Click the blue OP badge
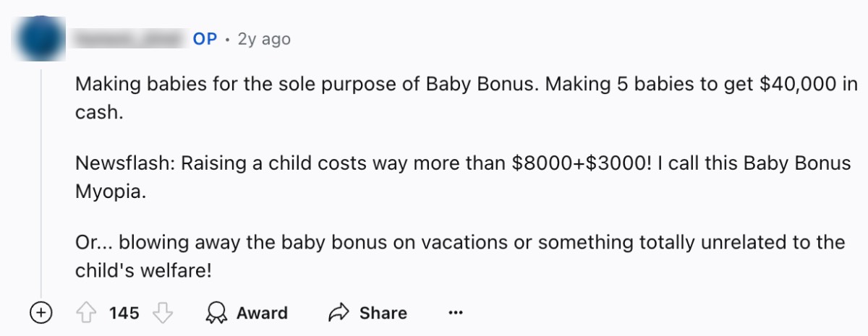Viewport: 868px width, 336px height. 205,39
